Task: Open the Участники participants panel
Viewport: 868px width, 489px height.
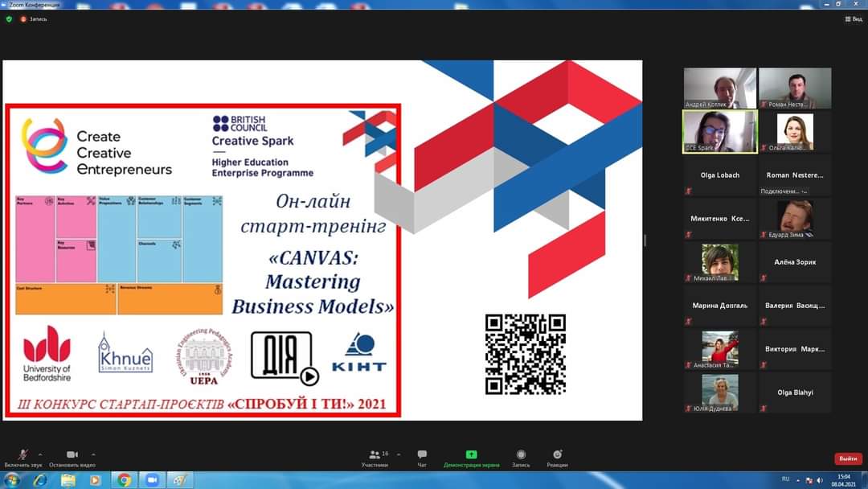Action: coord(375,458)
